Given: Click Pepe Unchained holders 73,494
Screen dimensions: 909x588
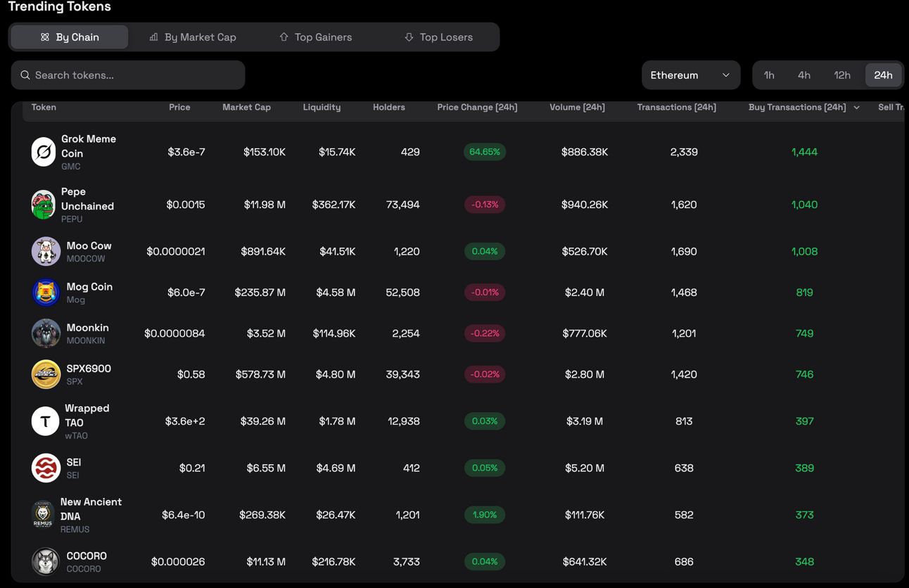Looking at the screenshot, I should point(403,205).
